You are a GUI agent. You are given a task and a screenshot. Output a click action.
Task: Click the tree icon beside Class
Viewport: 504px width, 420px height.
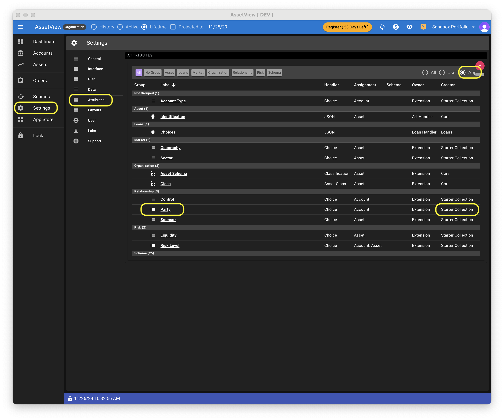pyautogui.click(x=153, y=184)
